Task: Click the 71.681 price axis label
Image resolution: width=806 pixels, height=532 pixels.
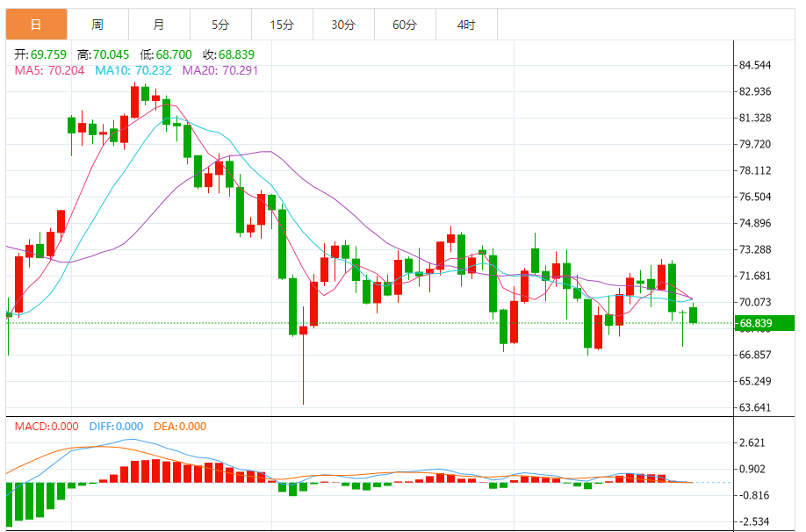Action: (755, 276)
